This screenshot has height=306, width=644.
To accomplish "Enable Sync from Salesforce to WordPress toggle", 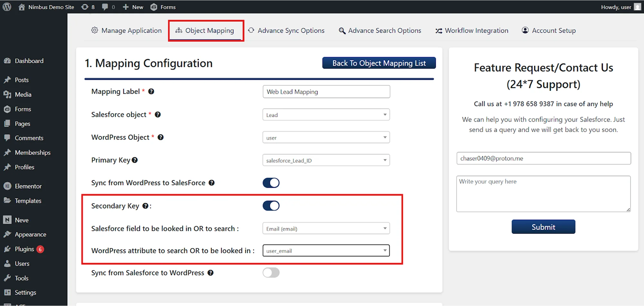I will pos(271,273).
